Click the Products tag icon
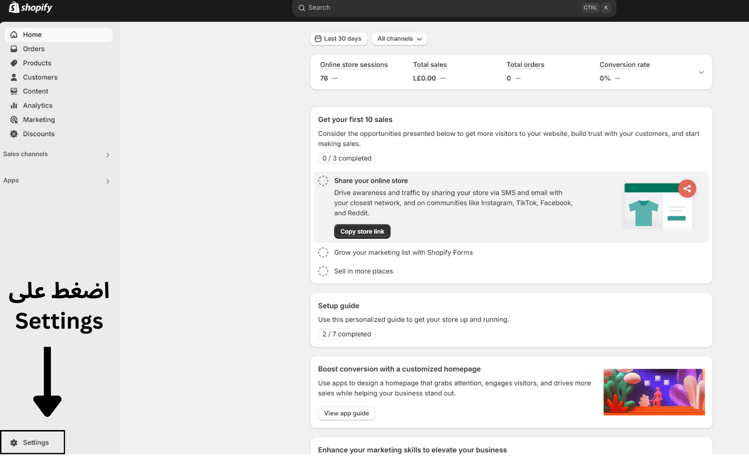The width and height of the screenshot is (749, 456). [14, 63]
